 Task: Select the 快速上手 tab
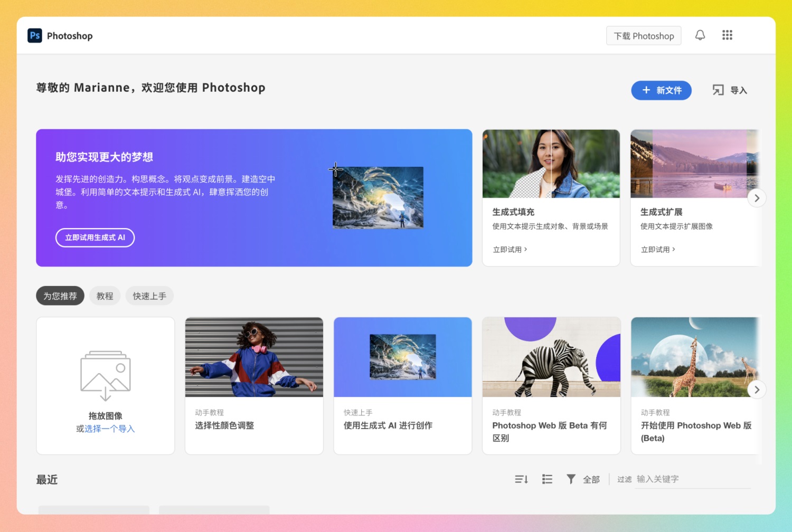tap(149, 296)
